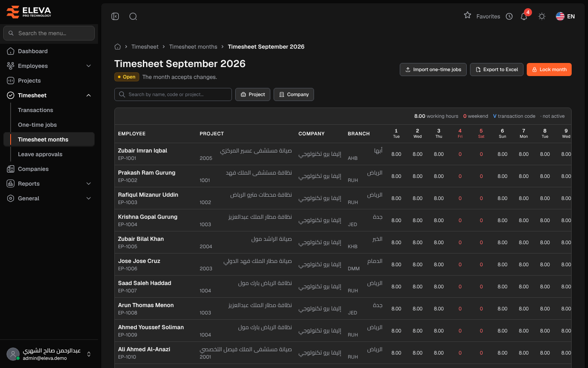
Task: Click day 4 Fri column header
Action: tap(460, 134)
